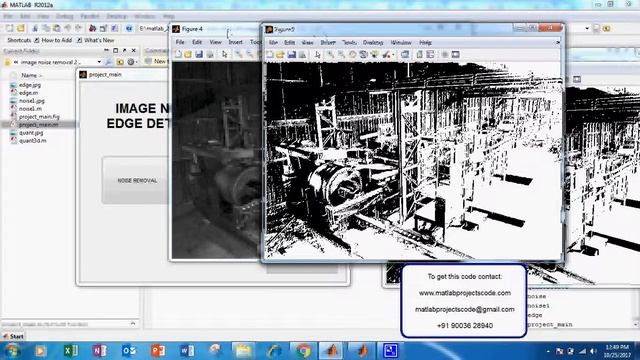Select Data Cursor tool in Figure 5
This screenshot has width=640, height=360.
click(374, 54)
